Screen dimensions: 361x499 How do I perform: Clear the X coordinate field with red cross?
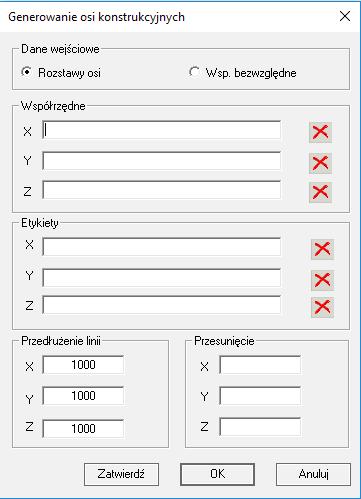(320, 132)
